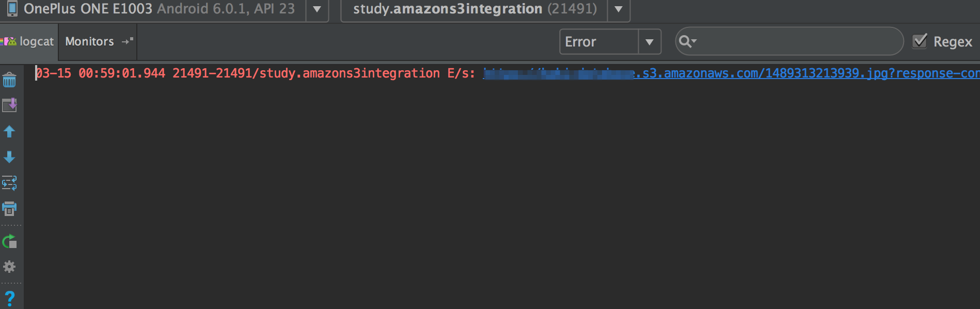980x309 pixels.
Task: Select the 03-15 00:59:01.944 log line
Action: 507,73
